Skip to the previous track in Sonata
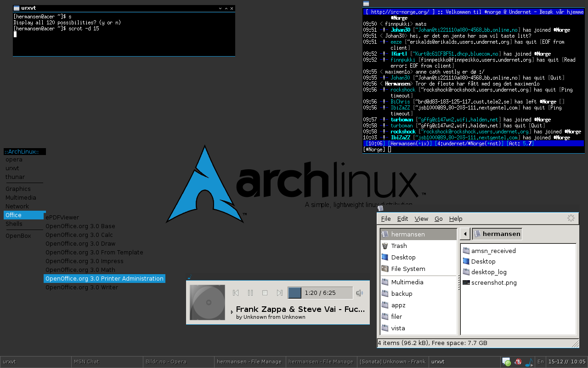This screenshot has height=368, width=588. pos(236,293)
